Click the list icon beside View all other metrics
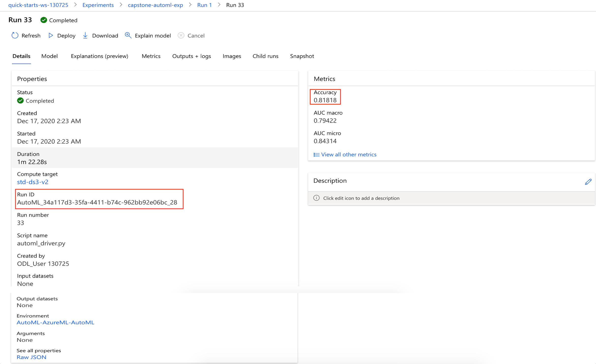 [316, 155]
